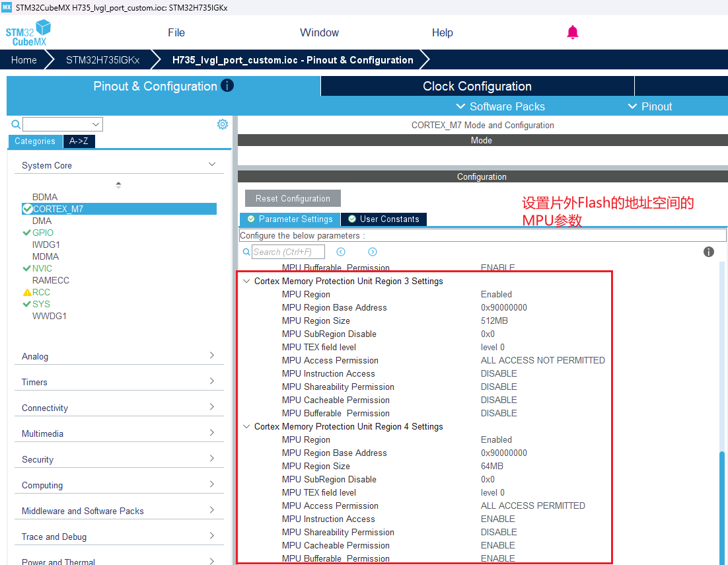Click Region 4 MPU Instruction Access ENABLE
The width and height of the screenshot is (728, 565).
[497, 519]
